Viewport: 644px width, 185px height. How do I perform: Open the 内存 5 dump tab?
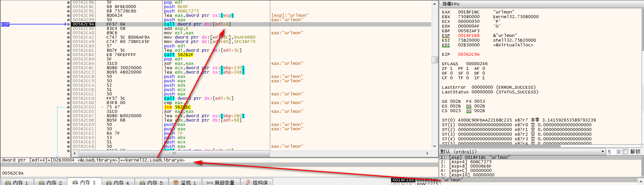tap(151, 182)
